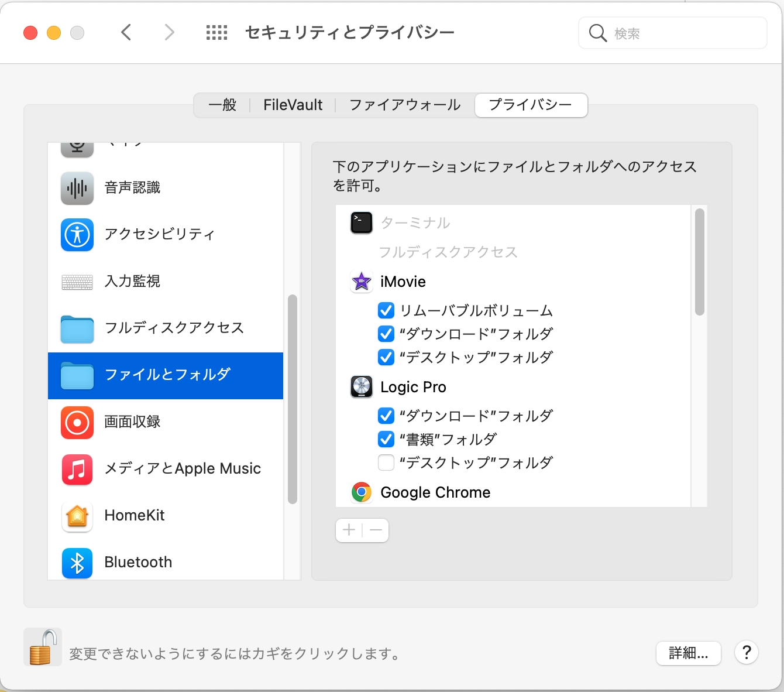Click the Bluetooth icon in sidebar
This screenshot has height=692, width=784.
coord(77,563)
